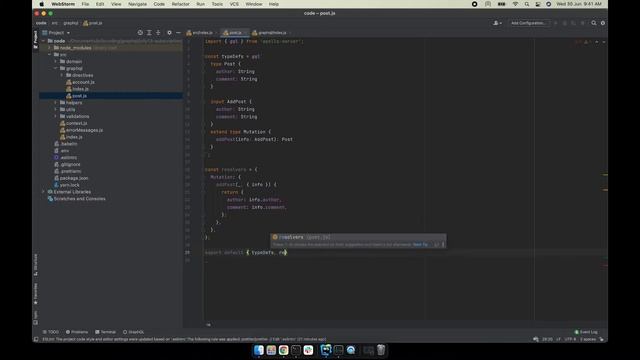Select .babelrc file in tree
The width and height of the screenshot is (640, 360).
tap(69, 144)
